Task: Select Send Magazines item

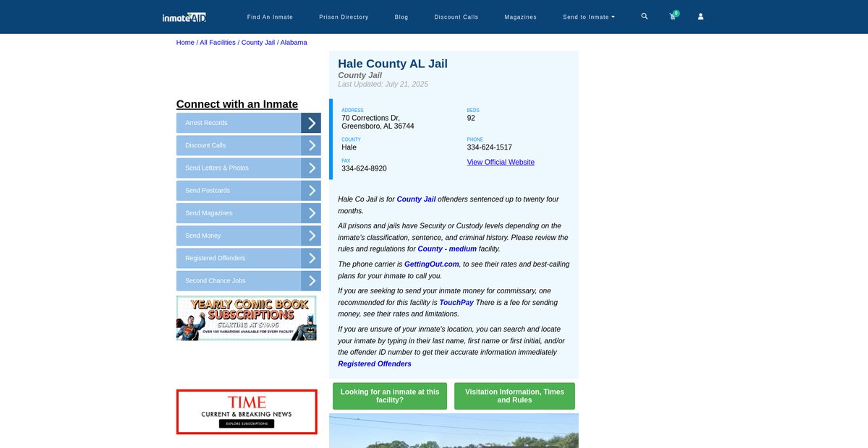Action: (239, 213)
